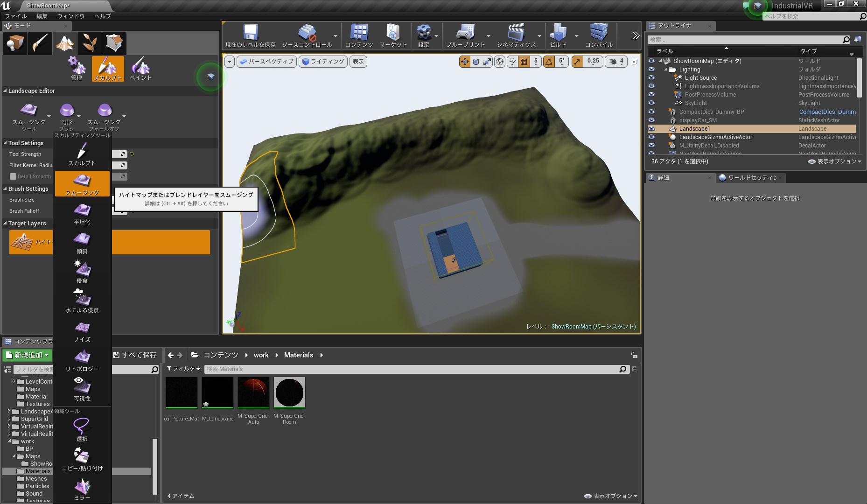The width and height of the screenshot is (867, 504).
Task: Hide displayCar_SM via its eye icon
Action: 651,120
